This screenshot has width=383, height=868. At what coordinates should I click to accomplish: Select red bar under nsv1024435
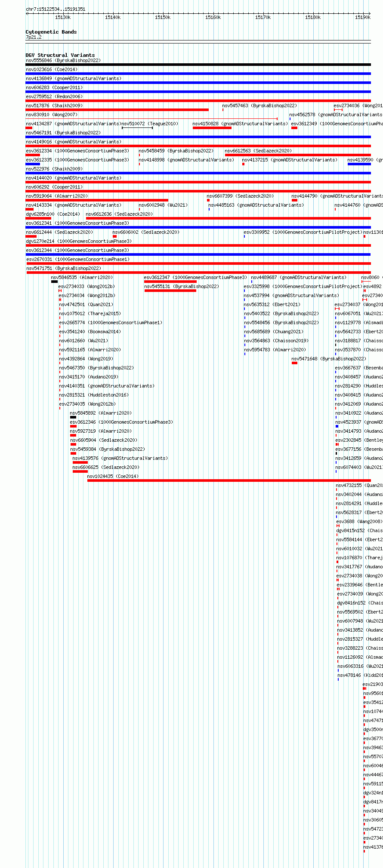(229, 480)
